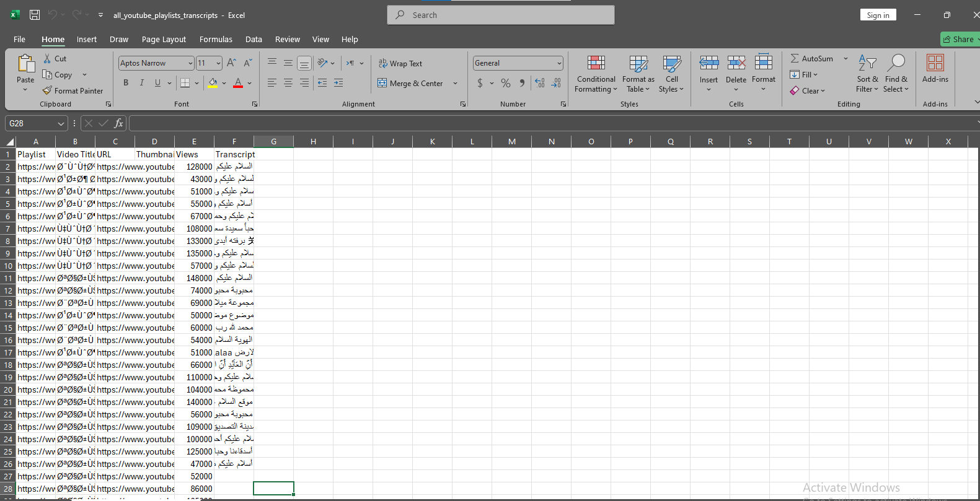Click the Sign in button
This screenshot has height=501, width=980.
click(x=878, y=15)
